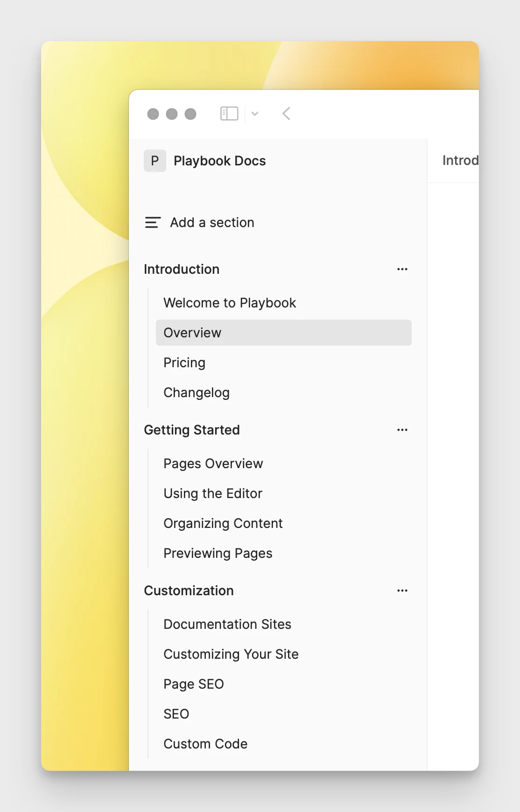Viewport: 520px width, 812px height.
Task: Click the Add a section lines icon
Action: coord(153,222)
